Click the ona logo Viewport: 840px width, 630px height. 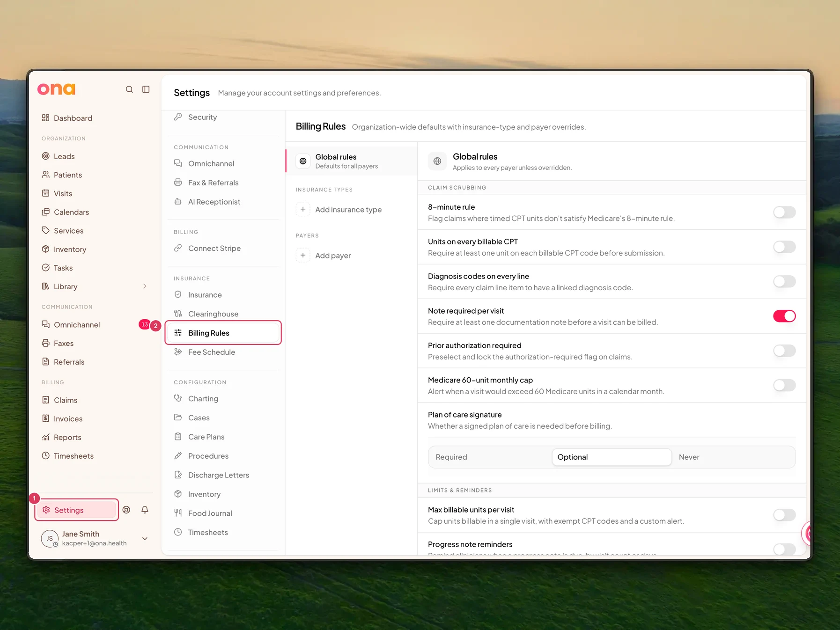[x=56, y=89]
